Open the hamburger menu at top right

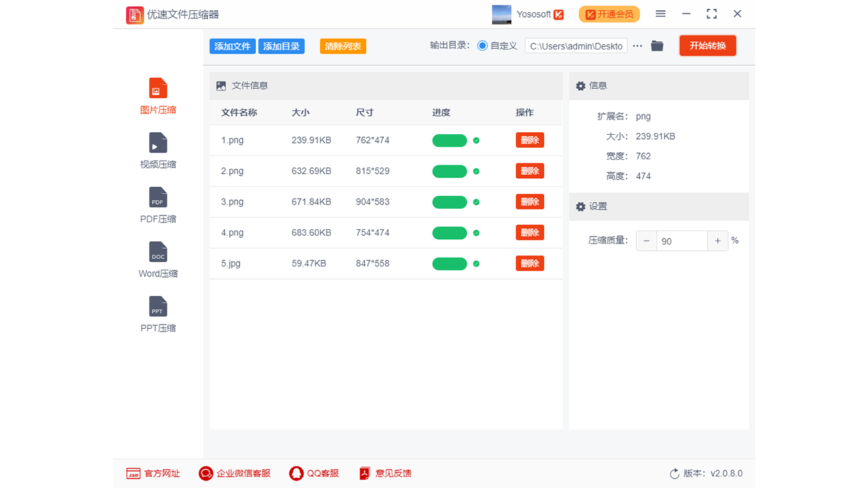pos(660,14)
